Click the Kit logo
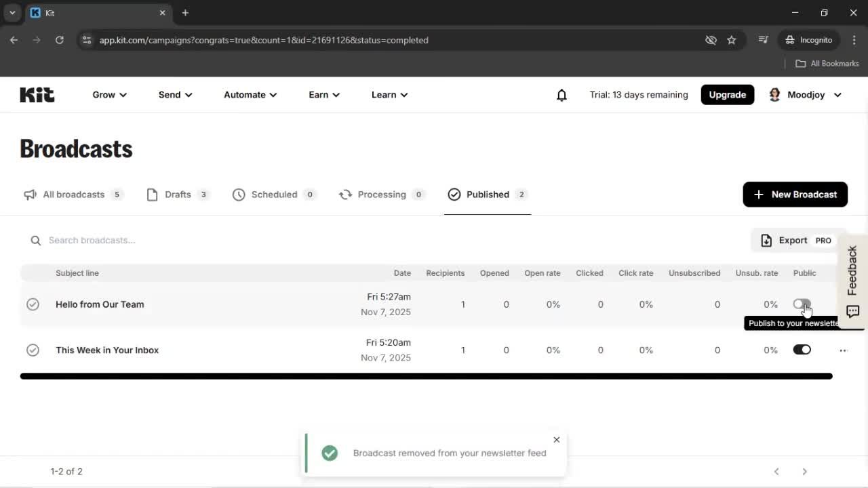 tap(37, 94)
